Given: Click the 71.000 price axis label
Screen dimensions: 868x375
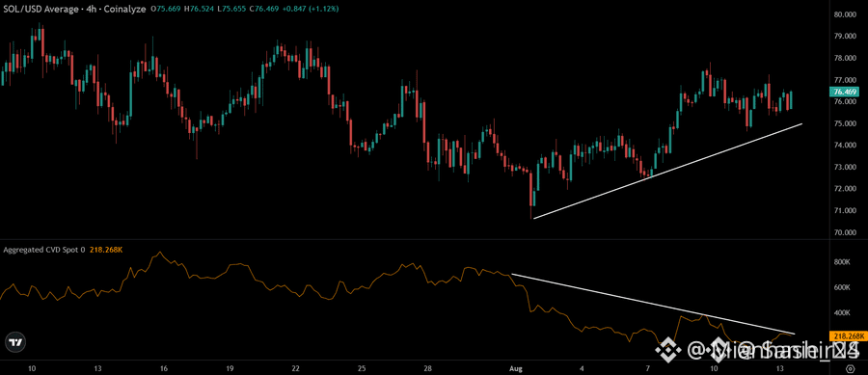Looking at the screenshot, I should point(845,210).
